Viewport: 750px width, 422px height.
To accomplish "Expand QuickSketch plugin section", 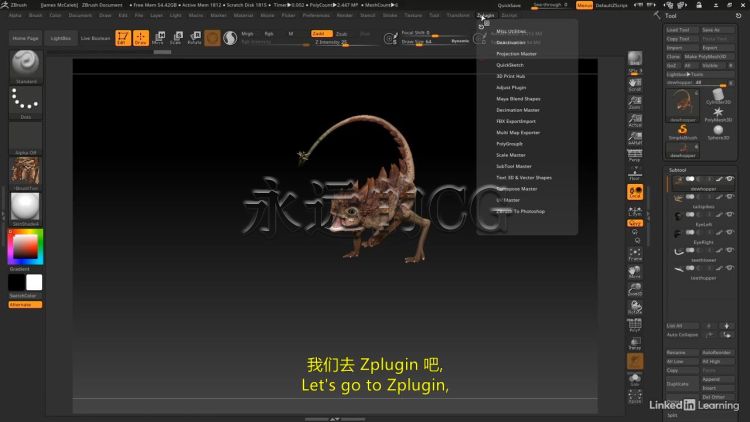I will (510, 65).
